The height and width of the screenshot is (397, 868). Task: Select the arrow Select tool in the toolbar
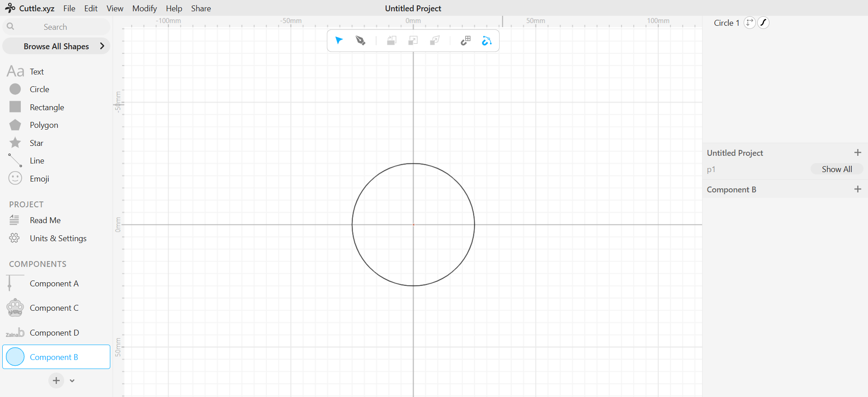pos(339,41)
